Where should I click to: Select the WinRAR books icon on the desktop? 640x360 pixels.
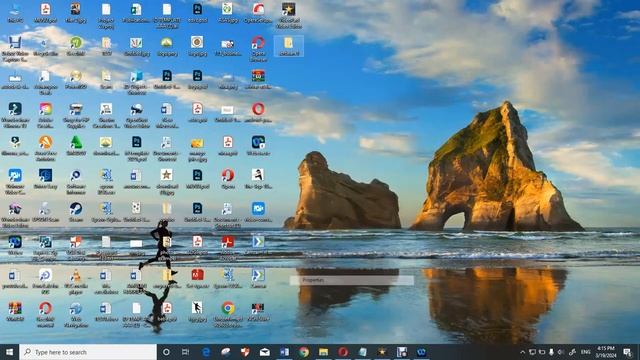[15, 311]
